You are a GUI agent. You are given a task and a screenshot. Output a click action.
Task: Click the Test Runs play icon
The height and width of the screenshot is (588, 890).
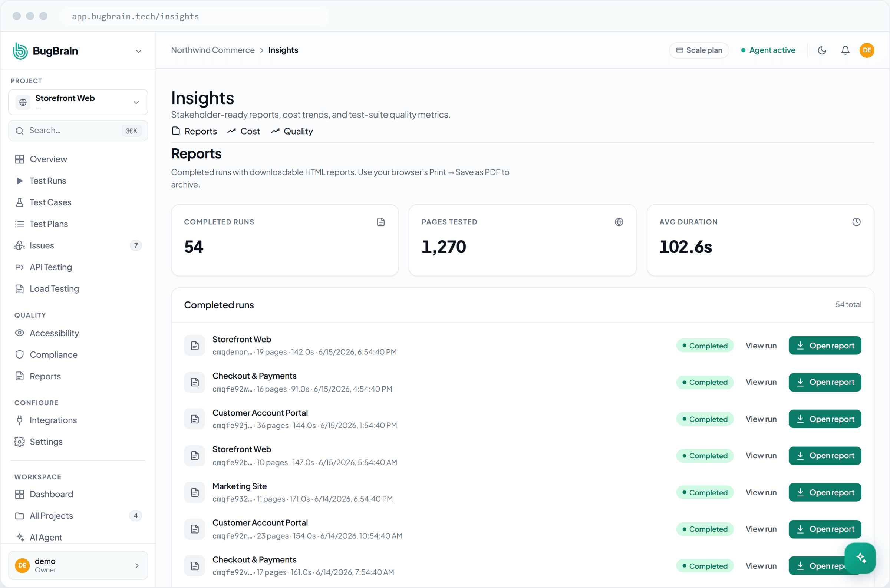pyautogui.click(x=20, y=181)
